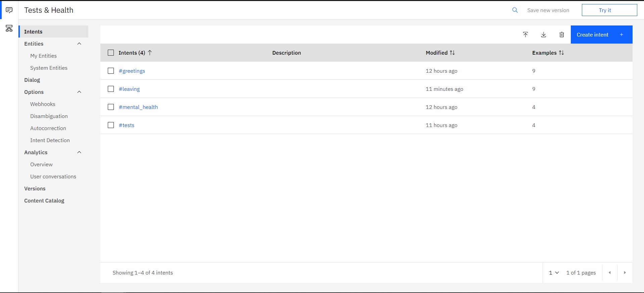Open Webhooks options
The height and width of the screenshot is (293, 644).
coord(43,104)
